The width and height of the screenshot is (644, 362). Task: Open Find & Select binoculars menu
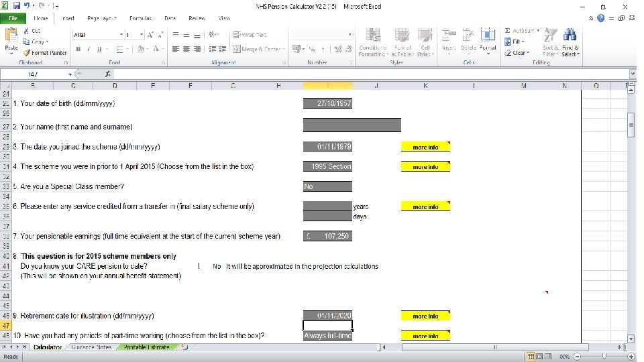point(570,42)
